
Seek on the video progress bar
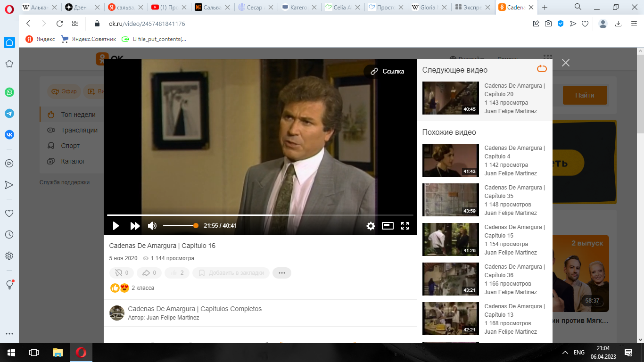pyautogui.click(x=260, y=215)
